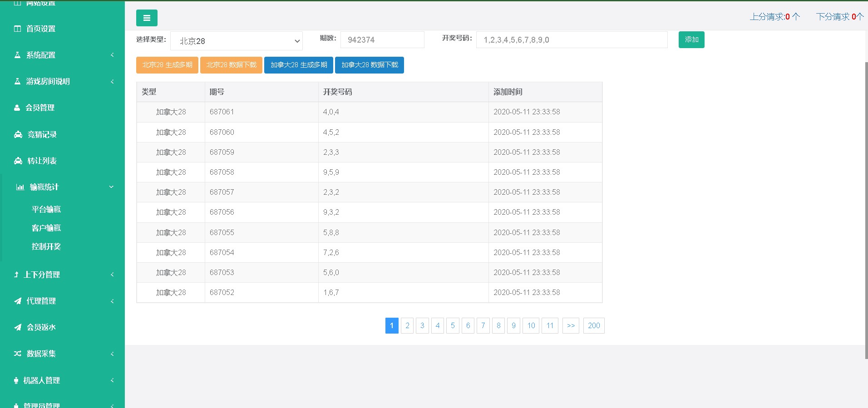The width and height of the screenshot is (868, 408).
Task: Click 加拿大28 数据下载 button
Action: click(x=369, y=65)
